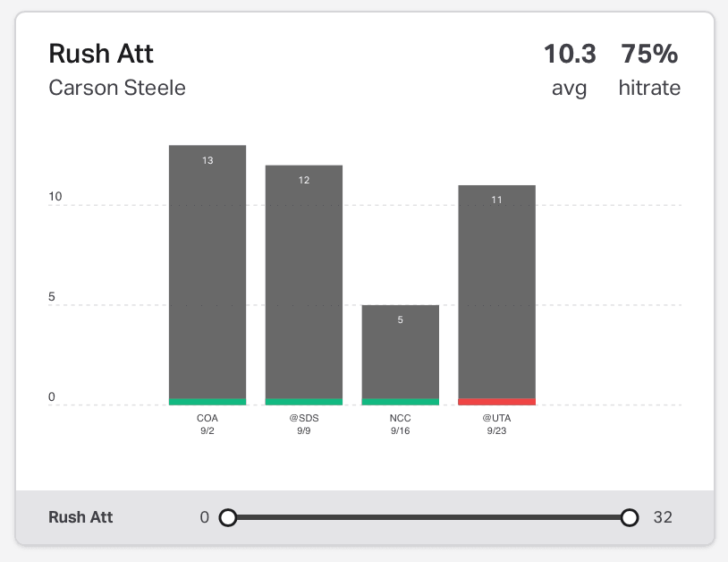Click the Rush Att chart title
Viewport: 728px width, 562px height.
[101, 54]
